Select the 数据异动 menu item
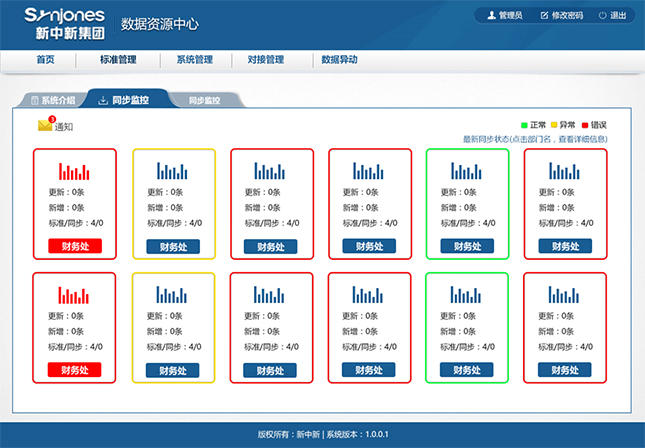The width and height of the screenshot is (645, 448). tap(340, 60)
